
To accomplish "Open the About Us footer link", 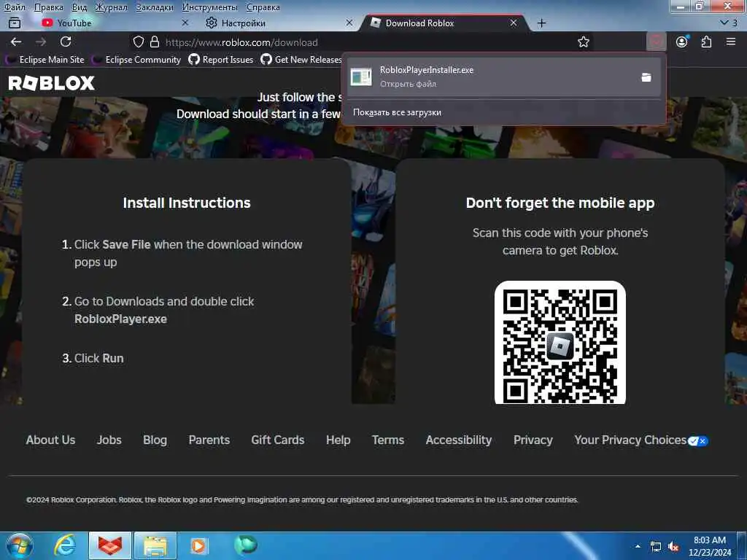I will (50, 440).
